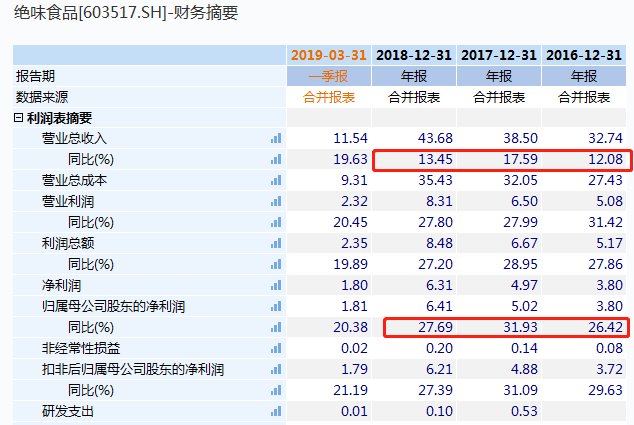Viewport: 634px width, 425px height.
Task: Click parent net profit value 5.02
Action: (524, 307)
